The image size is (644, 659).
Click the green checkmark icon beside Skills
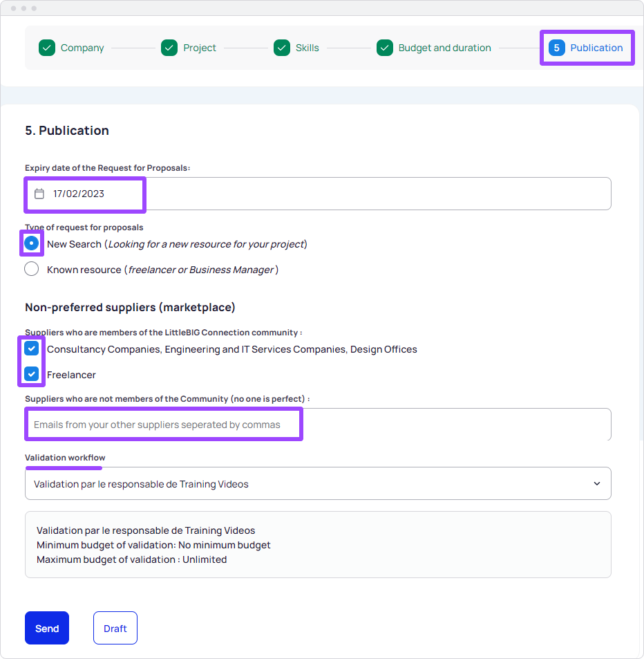pos(282,48)
